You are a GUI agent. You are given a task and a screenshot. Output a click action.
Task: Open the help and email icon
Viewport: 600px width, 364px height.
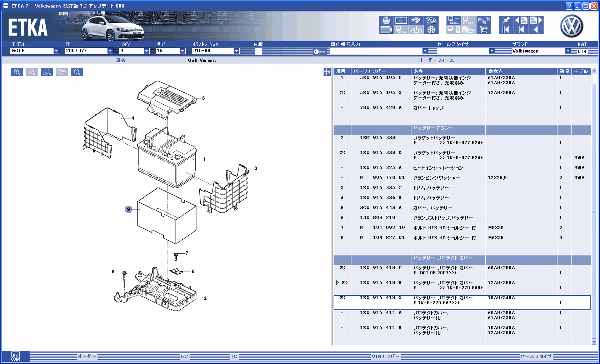(x=431, y=21)
